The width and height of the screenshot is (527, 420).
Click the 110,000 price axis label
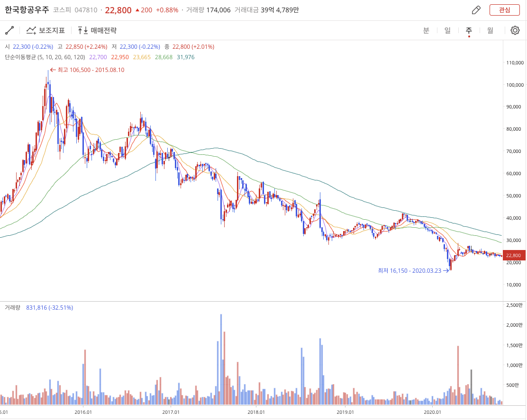(515, 63)
